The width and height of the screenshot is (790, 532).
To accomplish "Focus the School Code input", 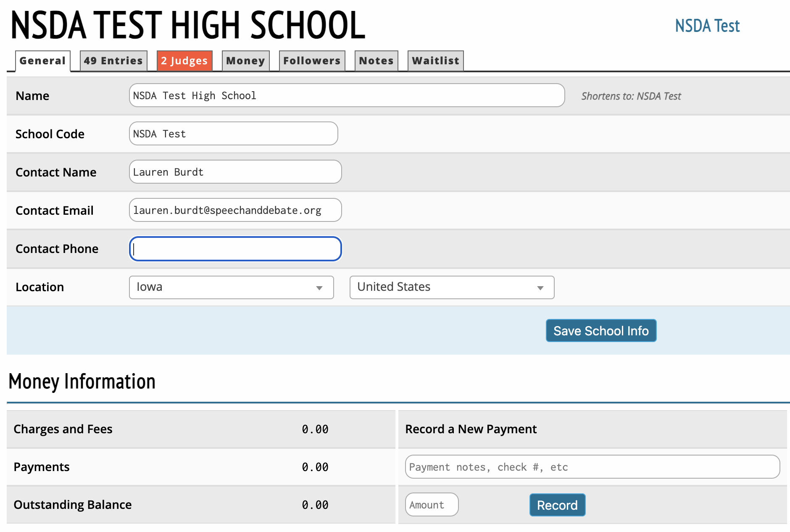I will [x=233, y=134].
